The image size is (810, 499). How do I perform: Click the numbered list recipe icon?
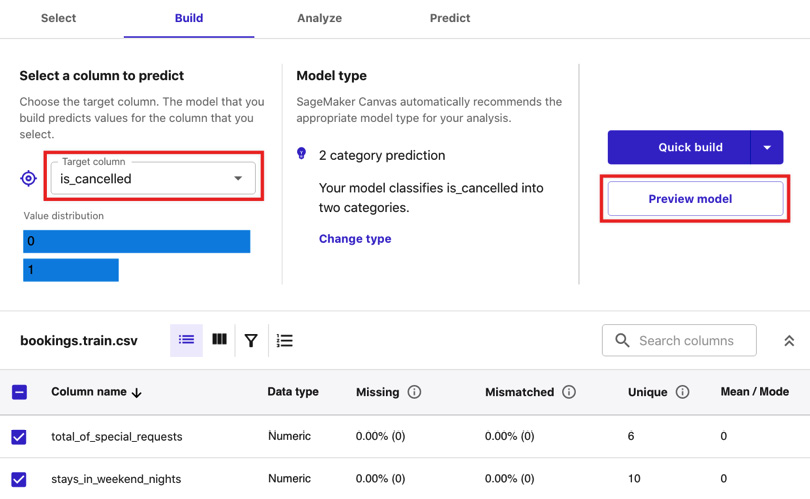(x=285, y=340)
